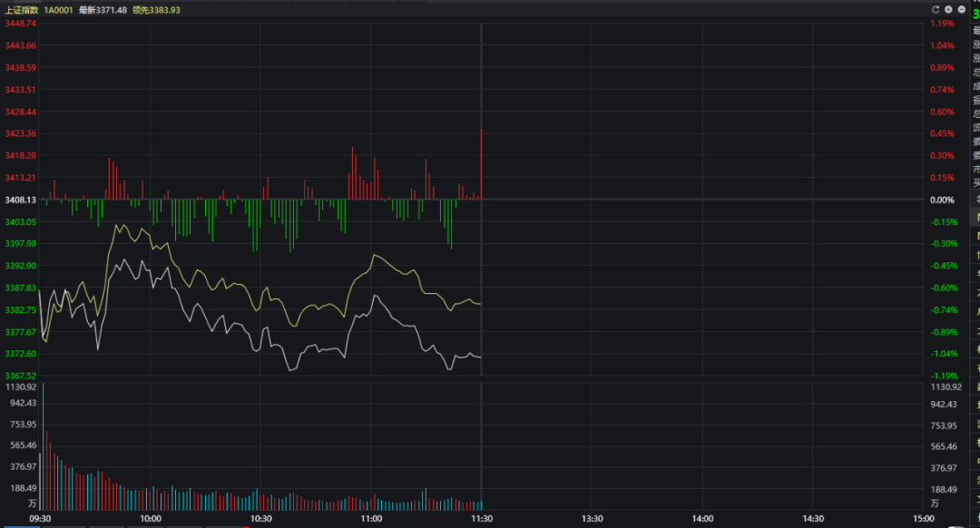The width and height of the screenshot is (980, 528).
Task: Click the 领先 3383.93 leading indicator readout
Action: pyautogui.click(x=156, y=10)
